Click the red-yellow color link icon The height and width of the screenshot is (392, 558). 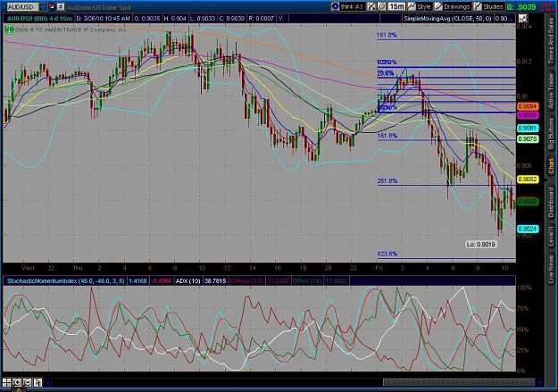(x=52, y=6)
